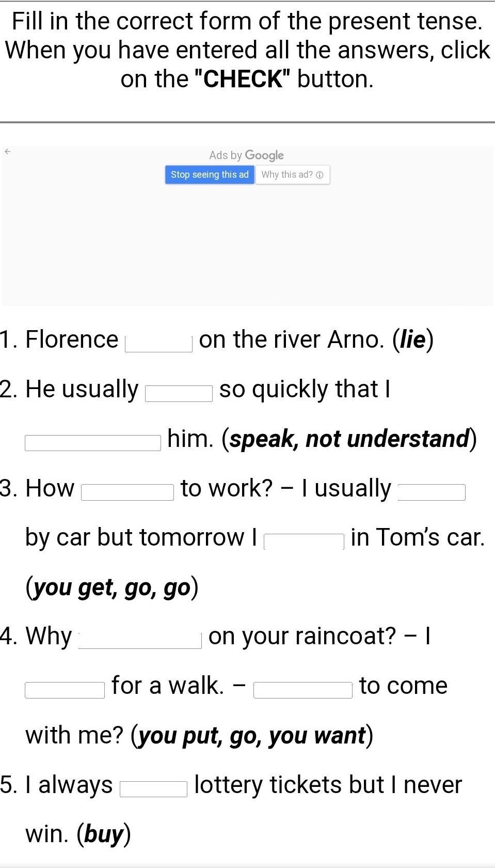Select the blank before in Tom's car
This screenshot has width=495, height=868.
coord(304,541)
